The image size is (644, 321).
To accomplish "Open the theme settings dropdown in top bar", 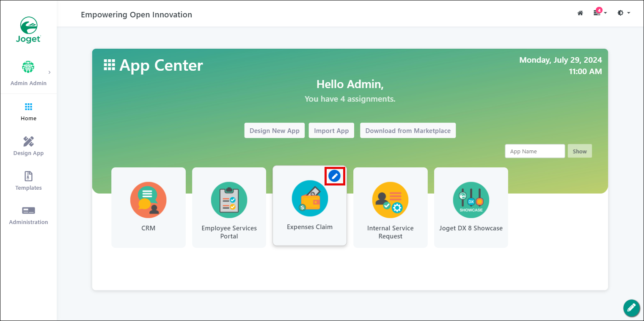I will (x=624, y=13).
